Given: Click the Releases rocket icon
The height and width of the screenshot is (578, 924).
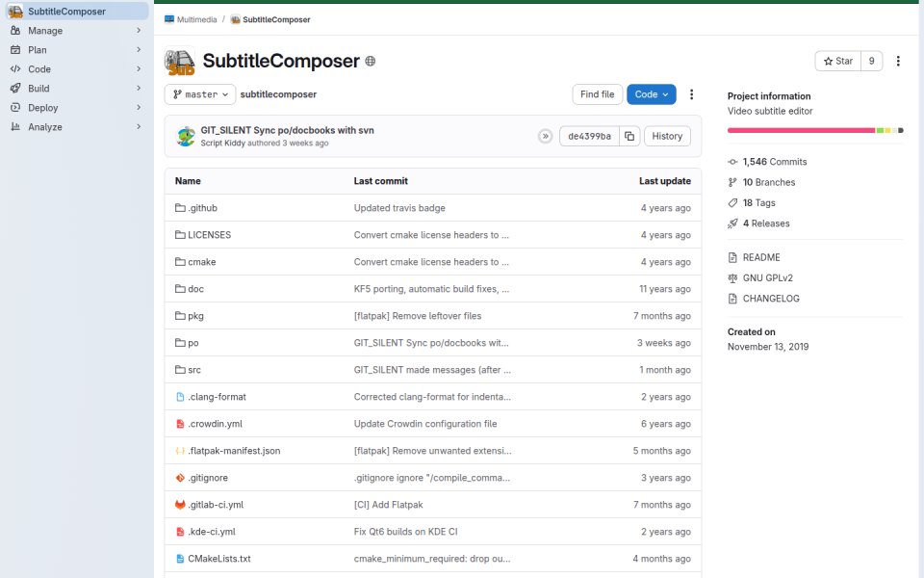Looking at the screenshot, I should (732, 223).
